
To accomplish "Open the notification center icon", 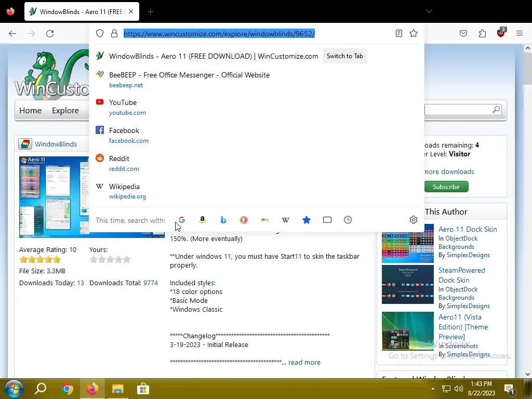I will click(x=510, y=389).
